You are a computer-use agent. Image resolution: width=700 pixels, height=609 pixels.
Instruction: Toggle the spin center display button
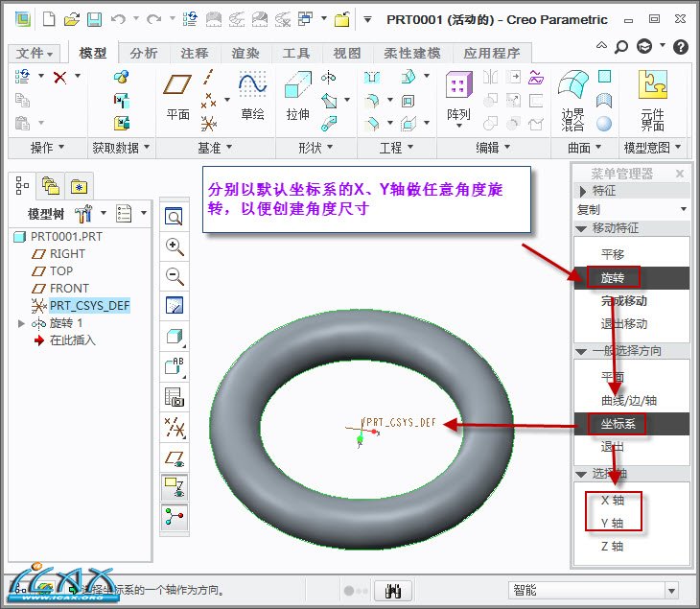pyautogui.click(x=175, y=517)
